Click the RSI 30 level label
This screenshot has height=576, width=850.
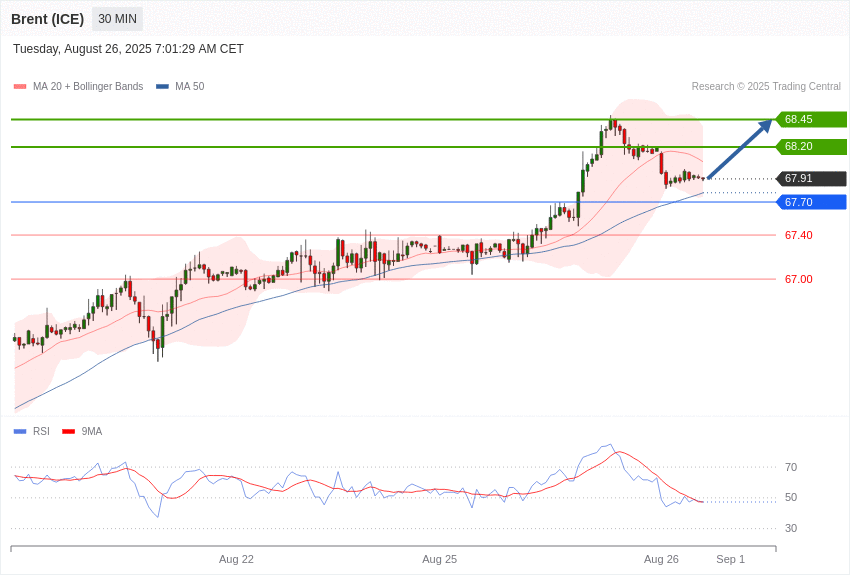(x=791, y=528)
